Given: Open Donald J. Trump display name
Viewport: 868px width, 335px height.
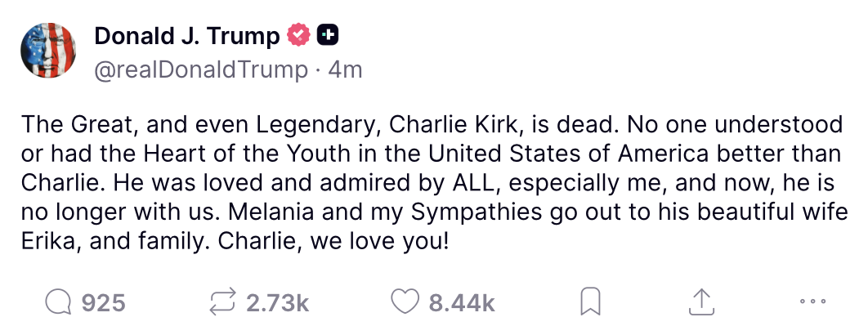Looking at the screenshot, I should click(187, 37).
